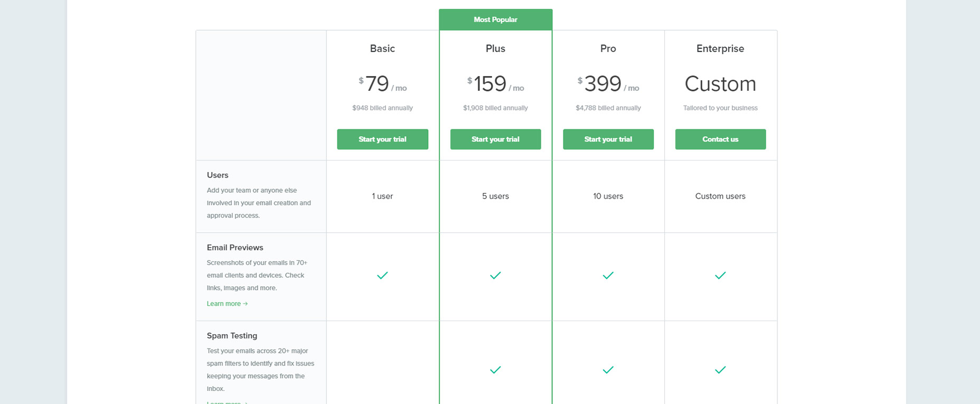Click Spam Testing checkmark in Enterprise column

(720, 370)
